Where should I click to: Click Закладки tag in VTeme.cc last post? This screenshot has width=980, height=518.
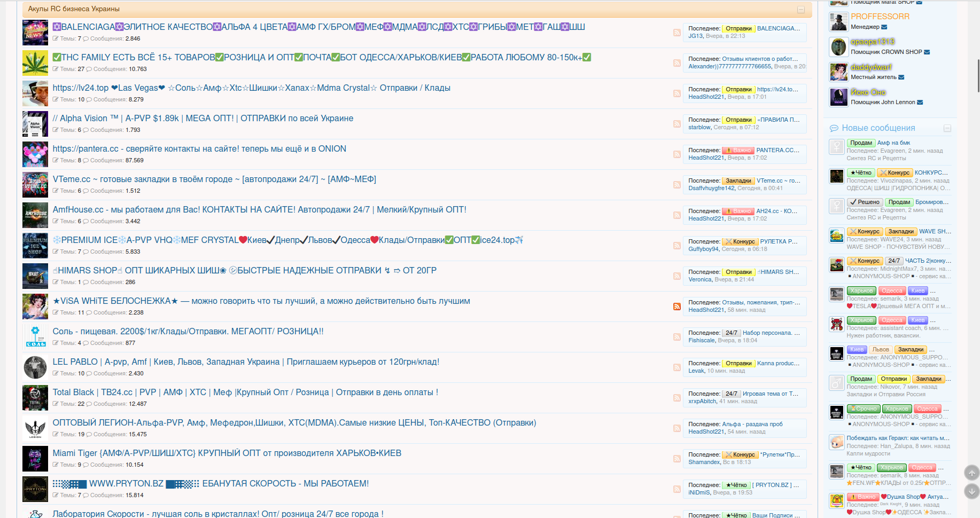738,181
